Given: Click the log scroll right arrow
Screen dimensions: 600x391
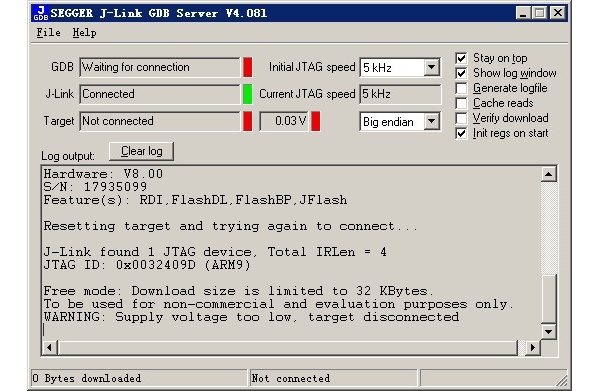Looking at the screenshot, I should point(533,347).
